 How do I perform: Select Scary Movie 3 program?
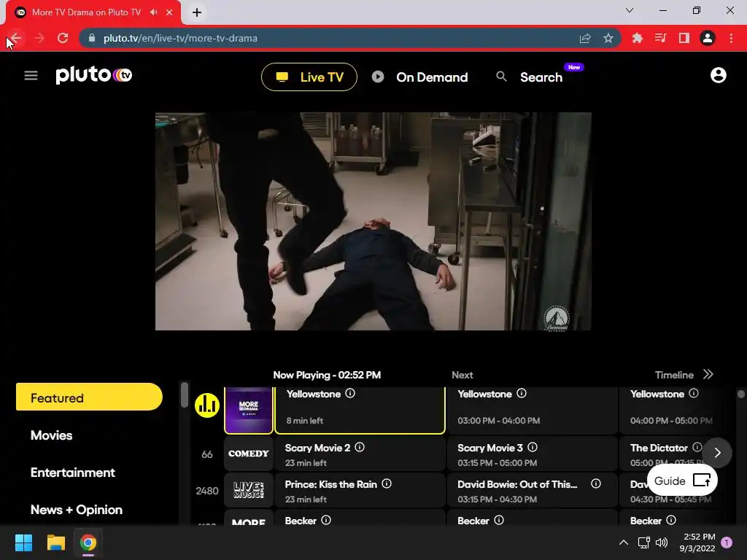click(532, 454)
